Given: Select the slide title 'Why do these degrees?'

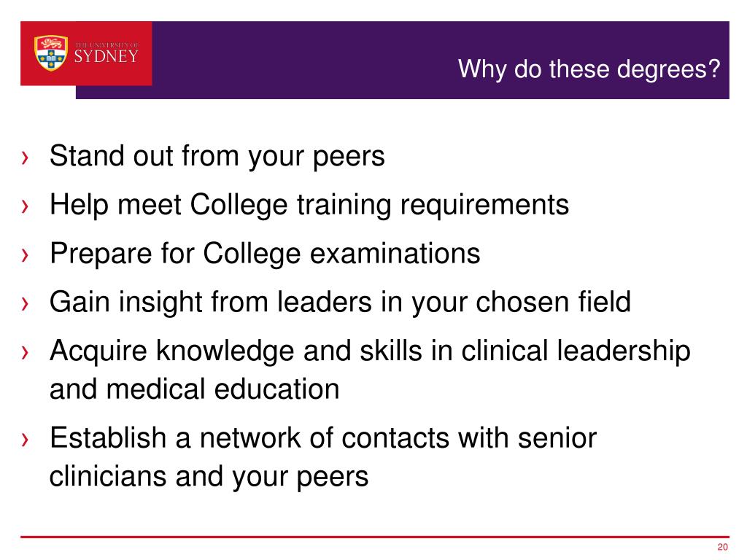Looking at the screenshot, I should point(589,70).
